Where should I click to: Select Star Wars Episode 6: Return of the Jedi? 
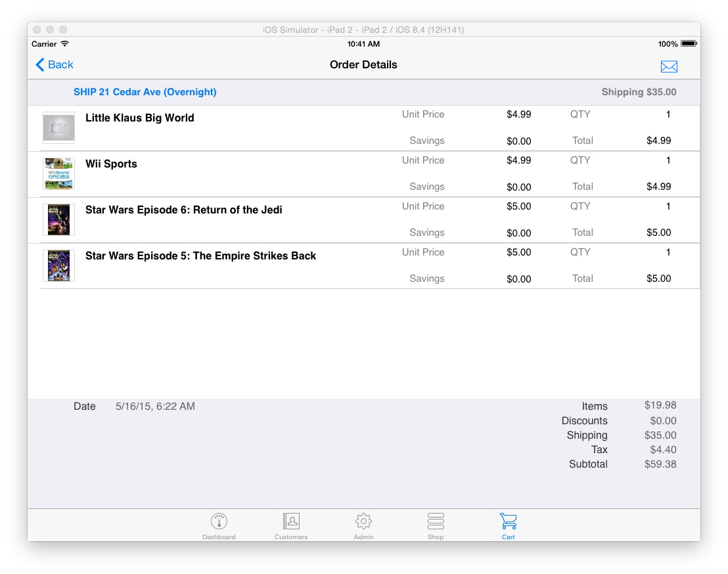pos(184,210)
